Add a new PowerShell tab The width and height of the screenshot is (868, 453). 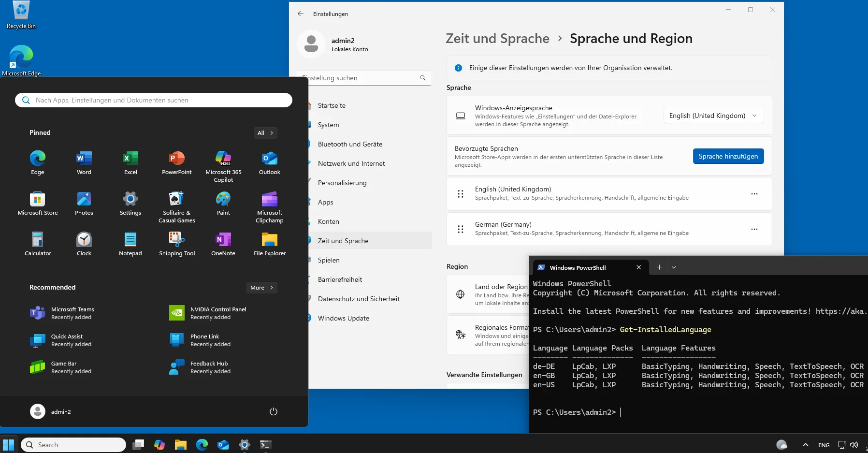659,267
